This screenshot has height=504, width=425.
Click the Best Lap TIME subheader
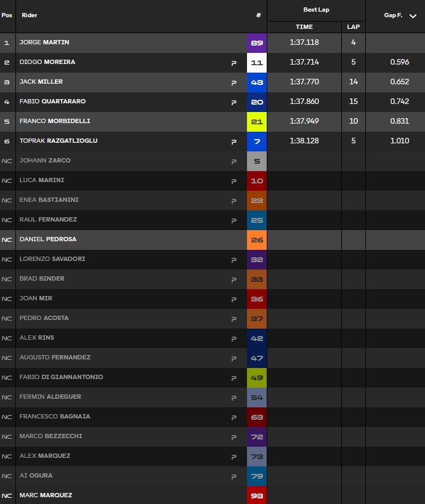[x=304, y=27]
